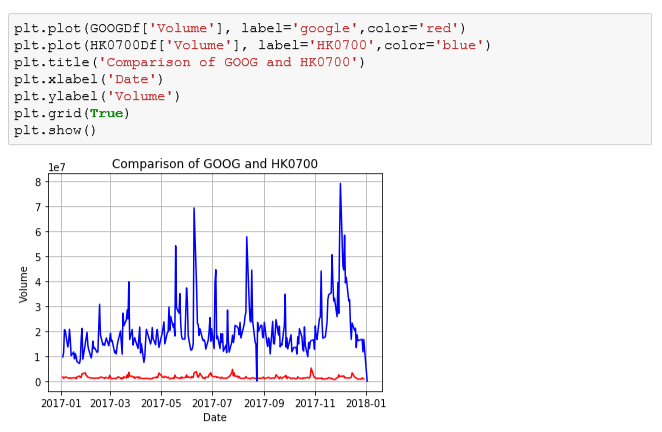Click x-axis tick label 2017-11
Viewport: 662px width, 432px height.
(315, 403)
